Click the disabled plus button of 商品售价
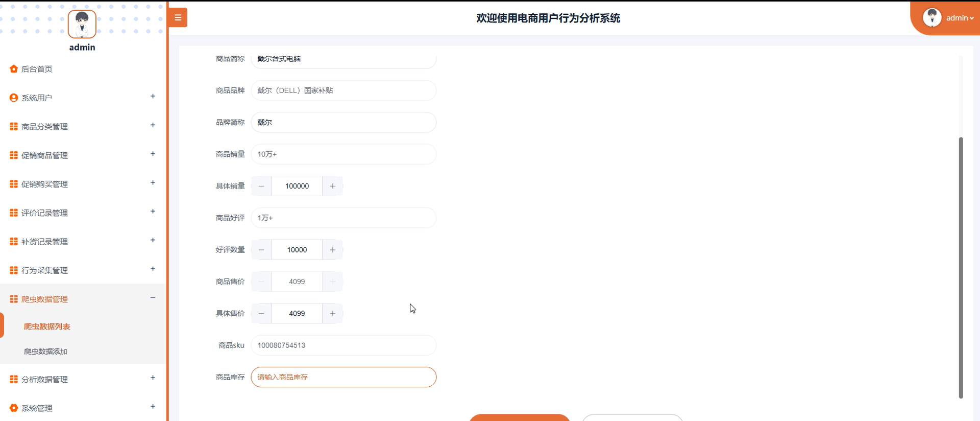980x421 pixels. tap(332, 282)
